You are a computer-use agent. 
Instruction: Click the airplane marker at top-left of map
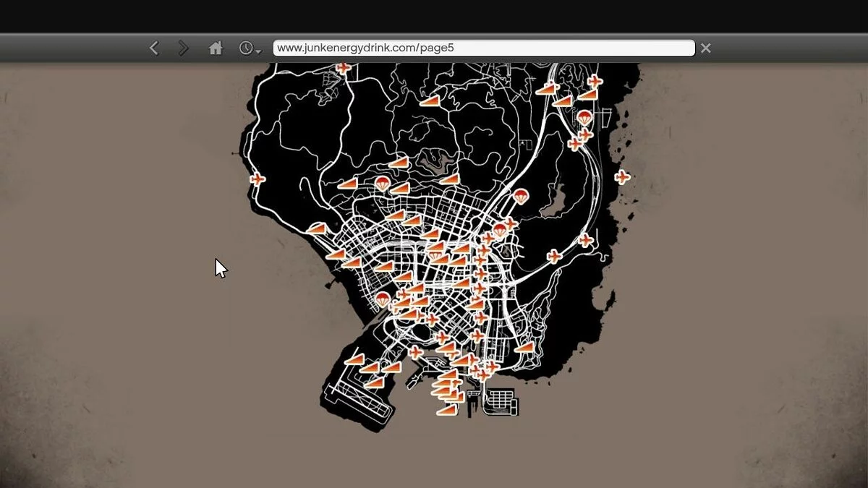pos(344,69)
